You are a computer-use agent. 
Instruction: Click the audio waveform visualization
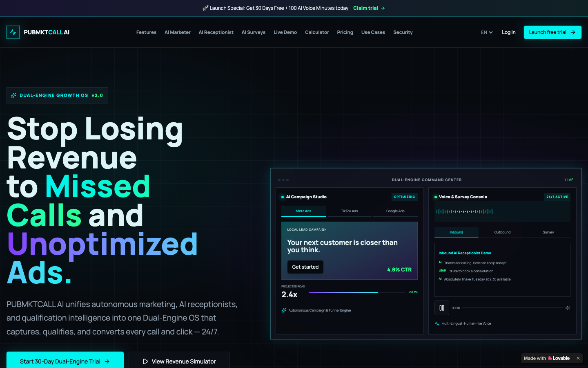(x=464, y=211)
